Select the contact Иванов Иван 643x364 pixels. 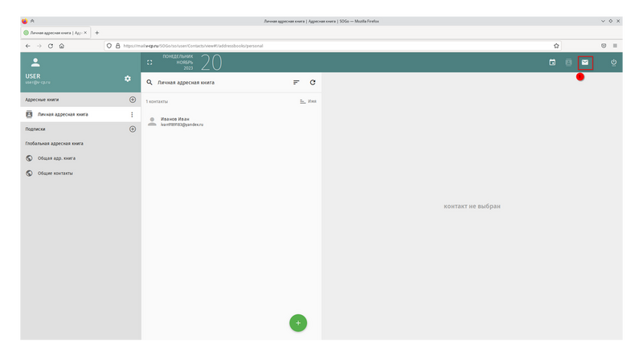tap(177, 121)
